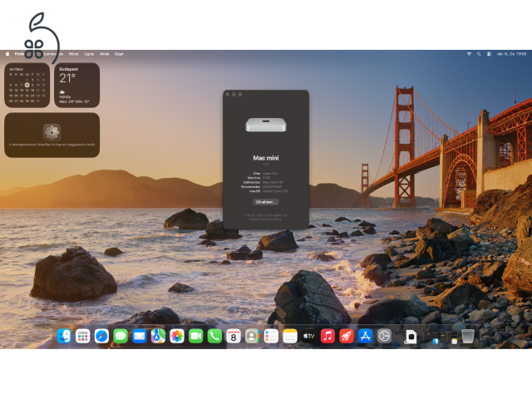
Task: Open the Október calendar widget
Action: [x=27, y=85]
